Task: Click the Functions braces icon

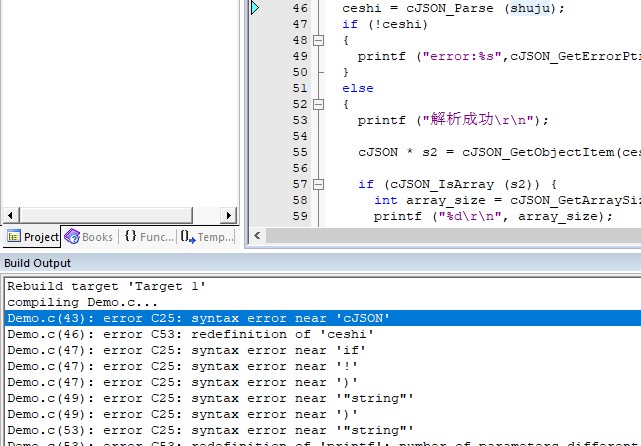Action: [130, 235]
